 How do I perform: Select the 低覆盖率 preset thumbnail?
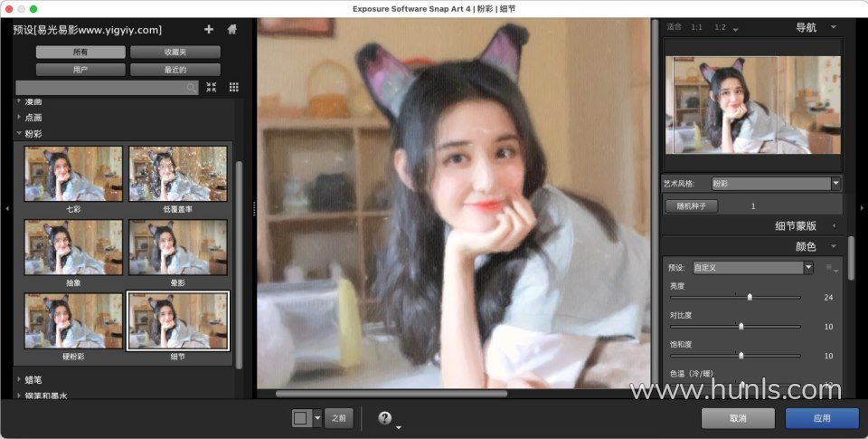click(x=178, y=174)
